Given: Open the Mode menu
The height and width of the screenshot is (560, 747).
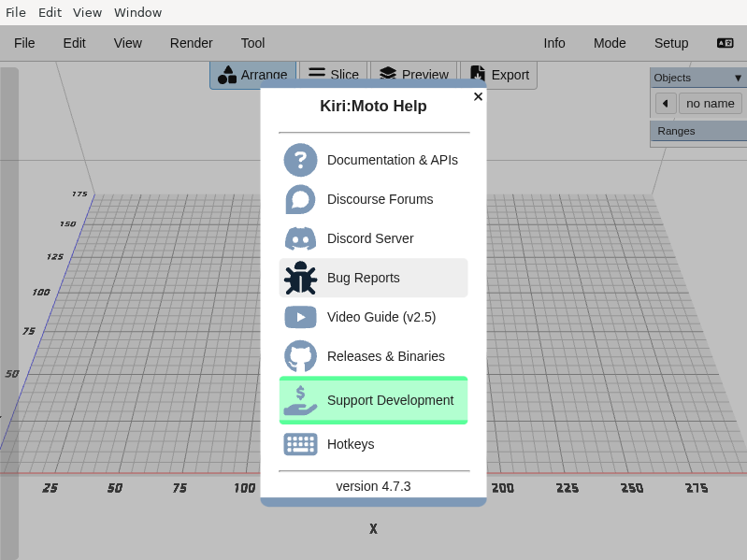Looking at the screenshot, I should (610, 43).
